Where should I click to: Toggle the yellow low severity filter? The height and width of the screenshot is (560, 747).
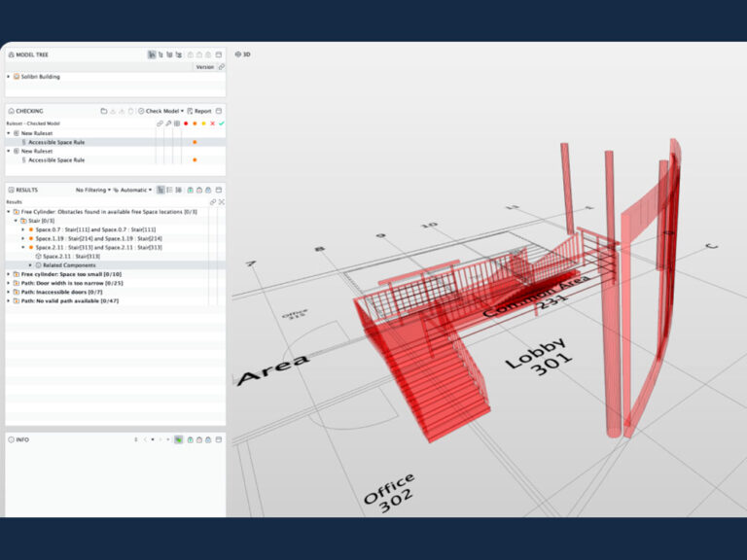203,123
